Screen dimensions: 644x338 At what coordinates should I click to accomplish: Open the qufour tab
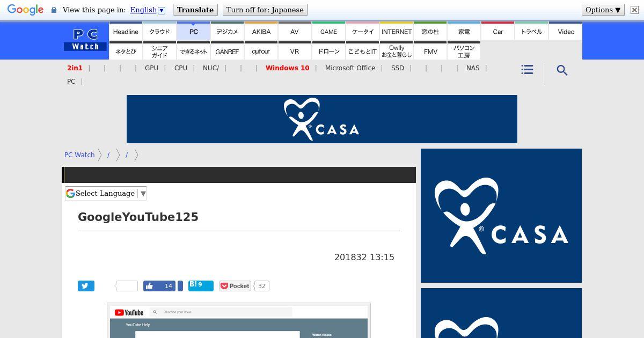pyautogui.click(x=261, y=51)
